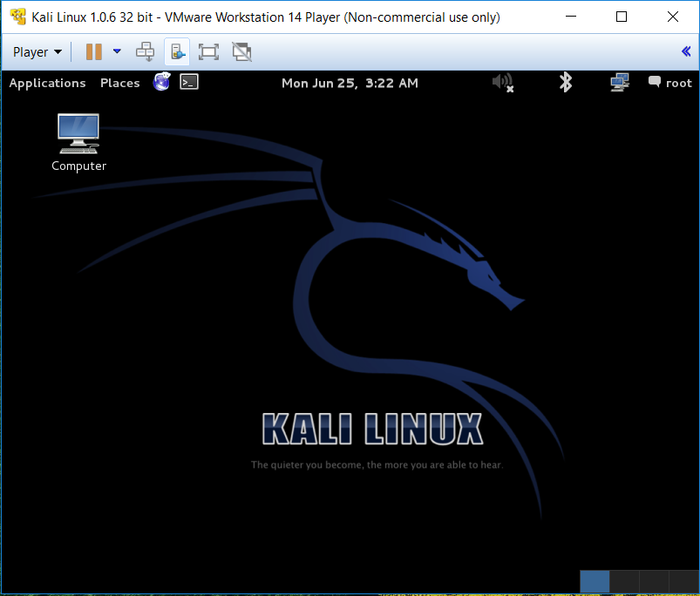The height and width of the screenshot is (596, 700).
Task: Open the Player menu dropdown
Action: coord(35,51)
